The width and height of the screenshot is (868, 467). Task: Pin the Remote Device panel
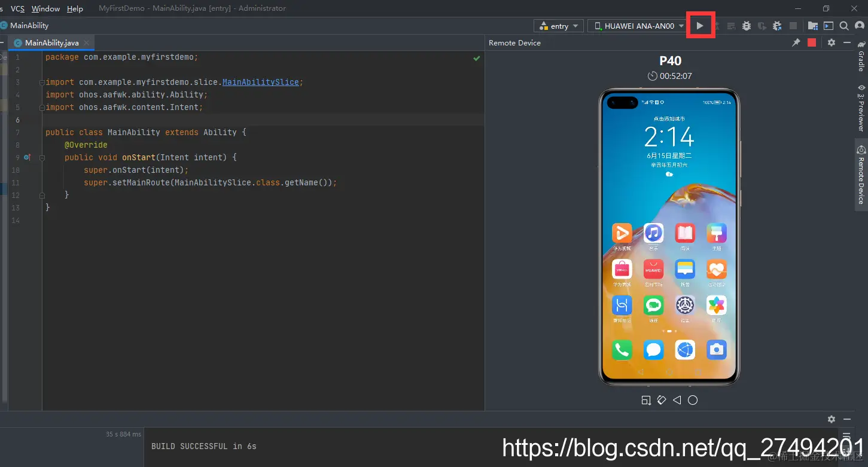[x=796, y=42]
